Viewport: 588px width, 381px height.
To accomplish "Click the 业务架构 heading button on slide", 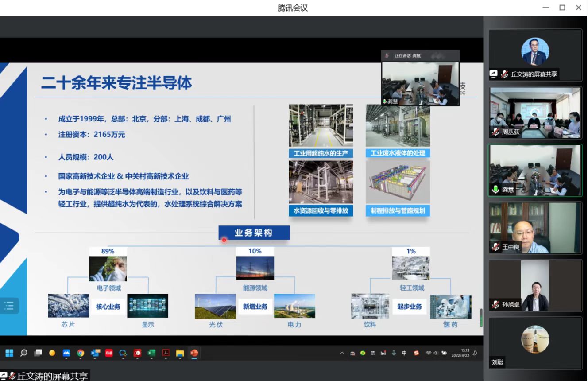I will pos(254,233).
